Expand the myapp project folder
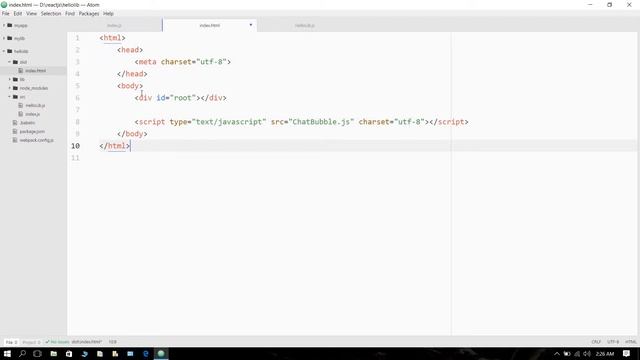640x360 pixels. 4,25
